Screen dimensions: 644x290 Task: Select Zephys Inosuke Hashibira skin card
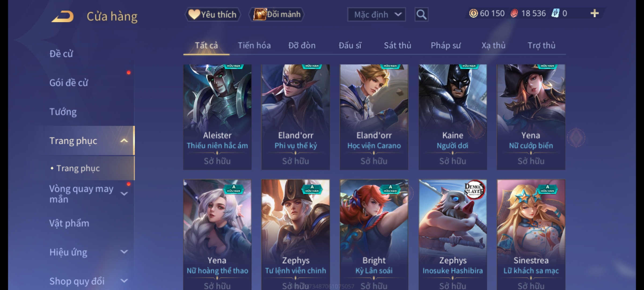coord(453,235)
